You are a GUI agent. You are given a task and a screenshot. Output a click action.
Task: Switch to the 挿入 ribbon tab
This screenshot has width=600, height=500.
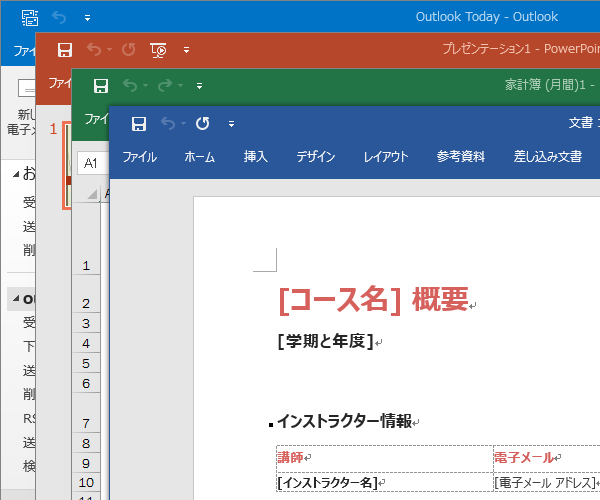pyautogui.click(x=256, y=157)
